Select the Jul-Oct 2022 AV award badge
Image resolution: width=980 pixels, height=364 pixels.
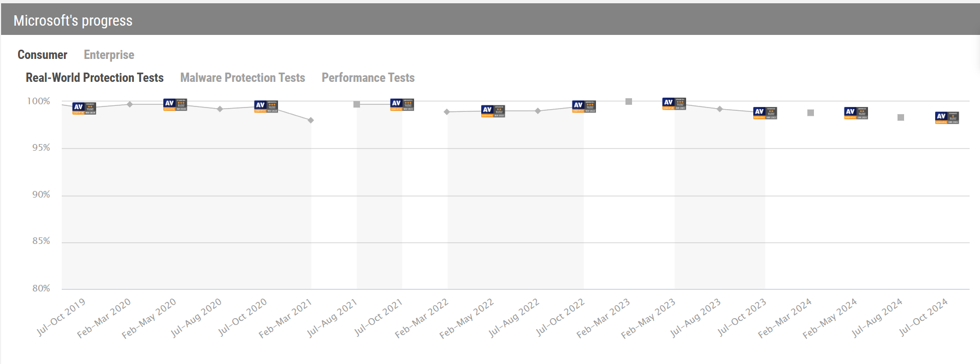click(583, 106)
